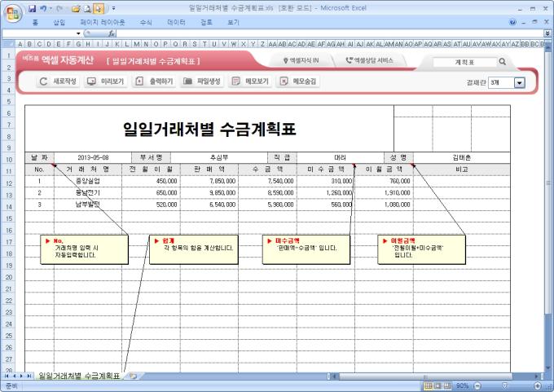Open the 홈 ribbon tab
This screenshot has width=554, height=392.
tap(35, 22)
